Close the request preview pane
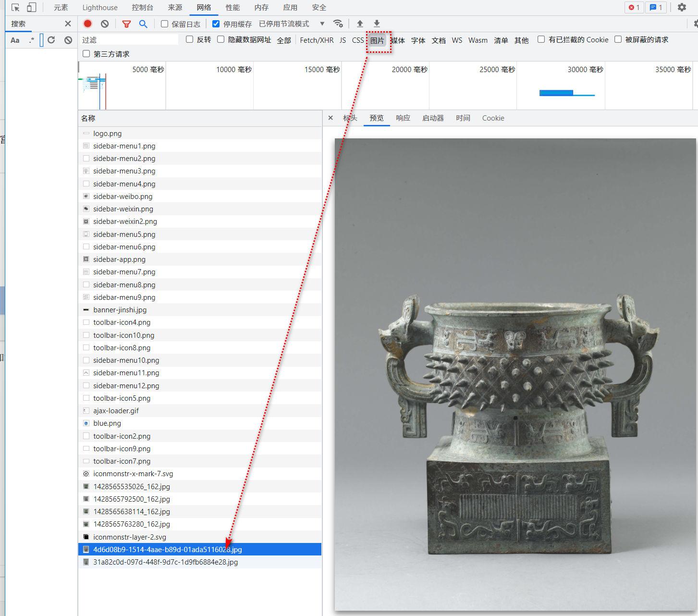This screenshot has height=616, width=698. point(331,118)
